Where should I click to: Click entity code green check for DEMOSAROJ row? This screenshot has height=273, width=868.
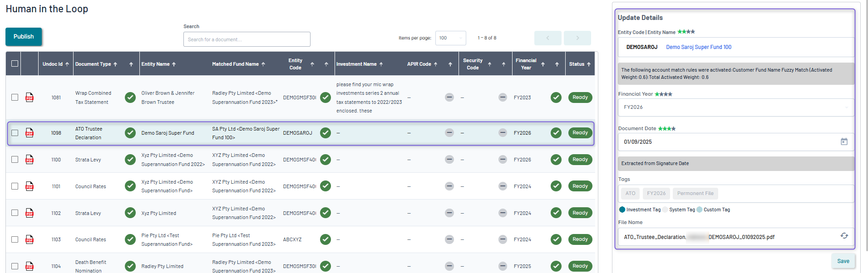pyautogui.click(x=325, y=133)
